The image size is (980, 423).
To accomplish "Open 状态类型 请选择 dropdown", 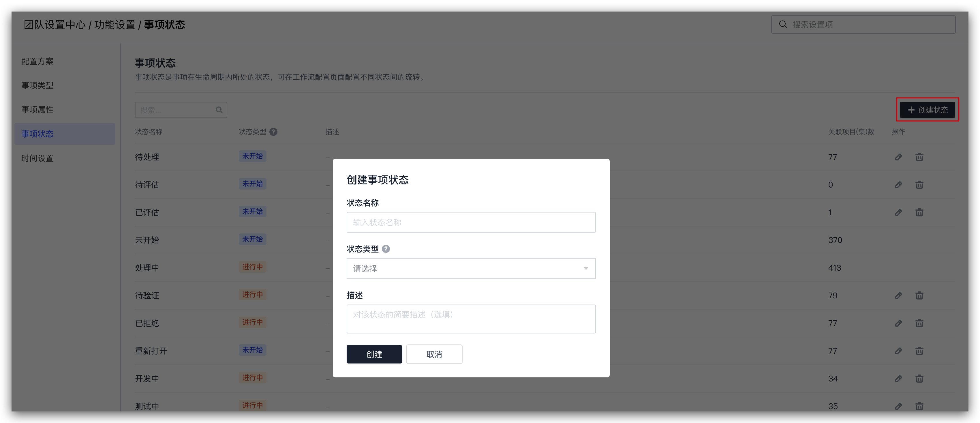I will click(471, 268).
